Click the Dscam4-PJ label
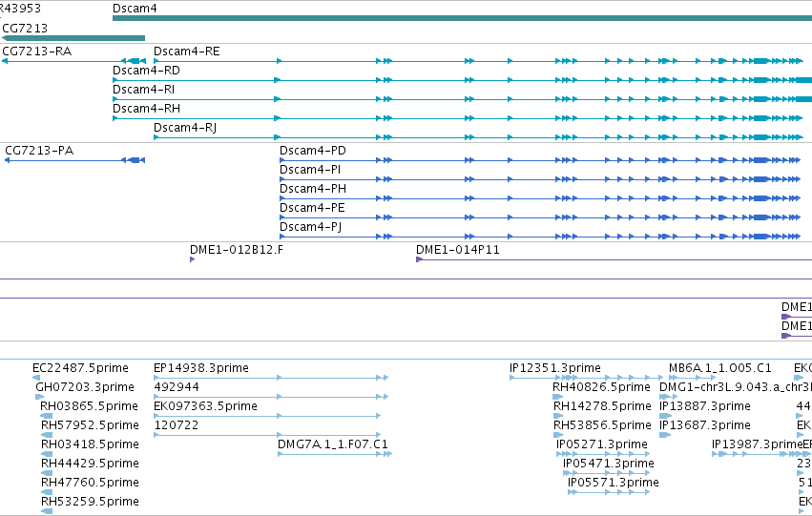 tap(311, 227)
